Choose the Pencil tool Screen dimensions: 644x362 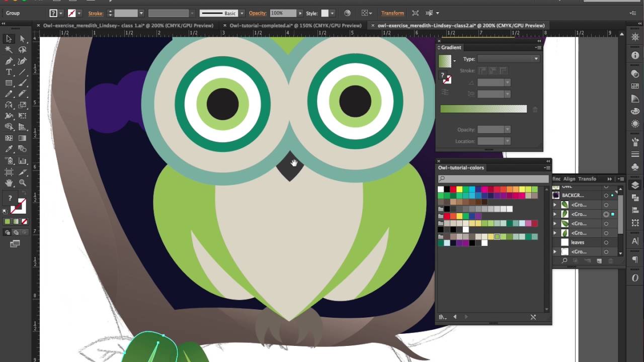coord(9,94)
